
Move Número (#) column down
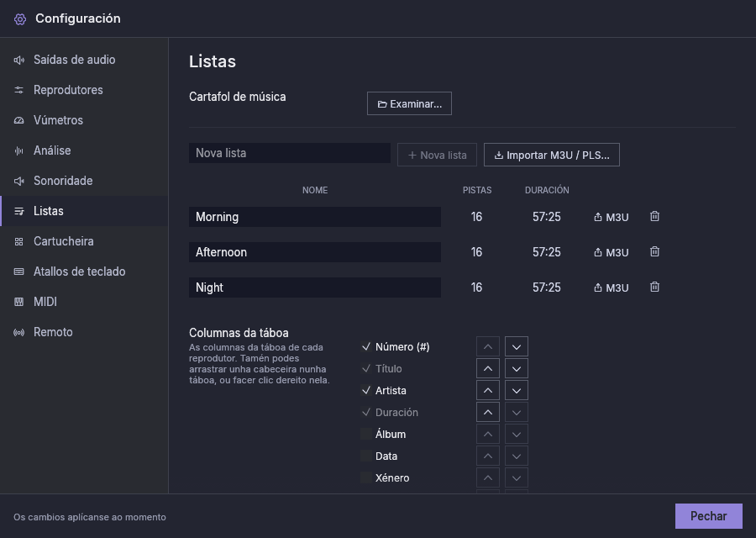[517, 346]
